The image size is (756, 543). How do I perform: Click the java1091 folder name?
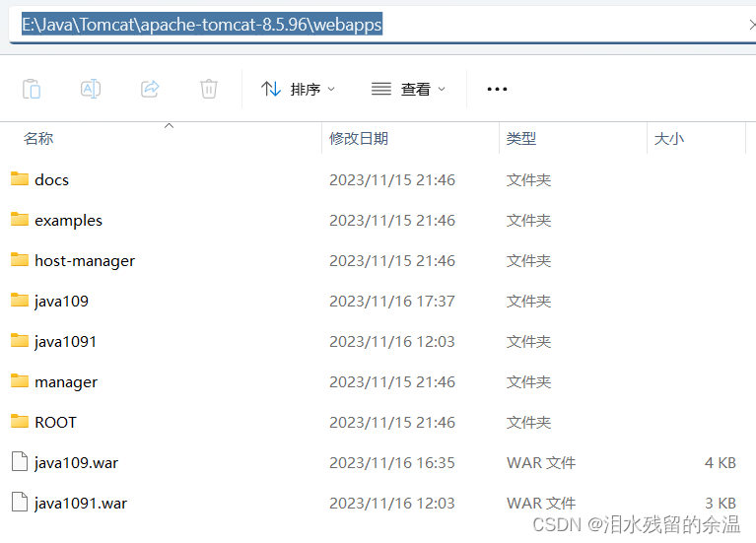pyautogui.click(x=65, y=342)
